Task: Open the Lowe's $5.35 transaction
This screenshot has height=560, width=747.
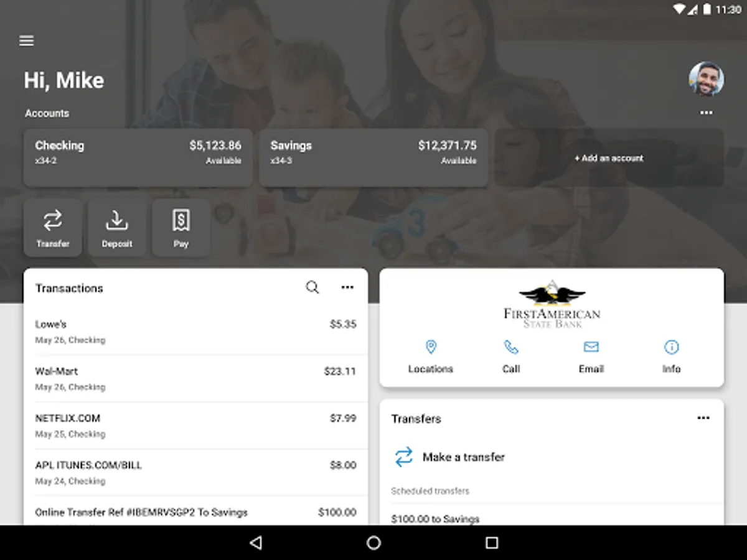Action: [x=195, y=332]
